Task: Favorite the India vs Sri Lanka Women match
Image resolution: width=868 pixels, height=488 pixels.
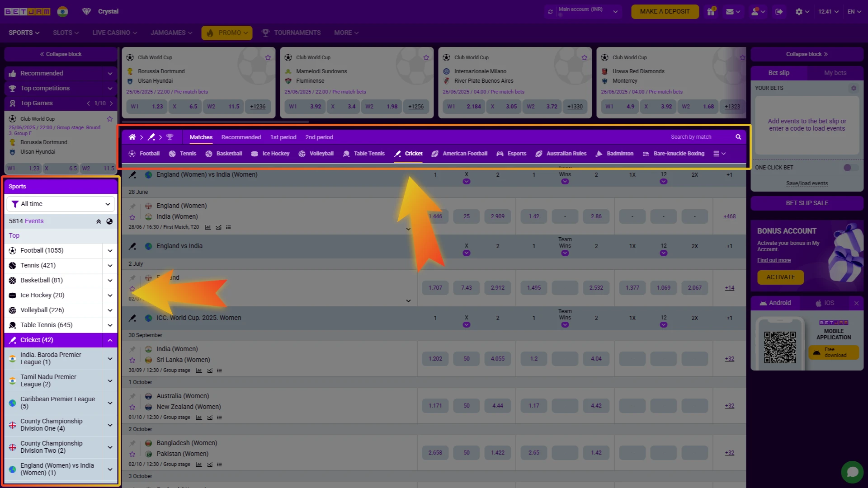Action: point(132,359)
